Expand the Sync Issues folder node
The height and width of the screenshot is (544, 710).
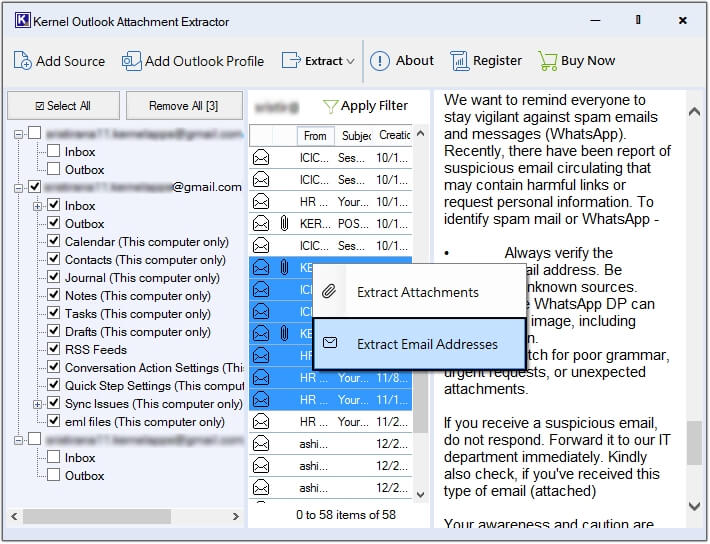[38, 404]
